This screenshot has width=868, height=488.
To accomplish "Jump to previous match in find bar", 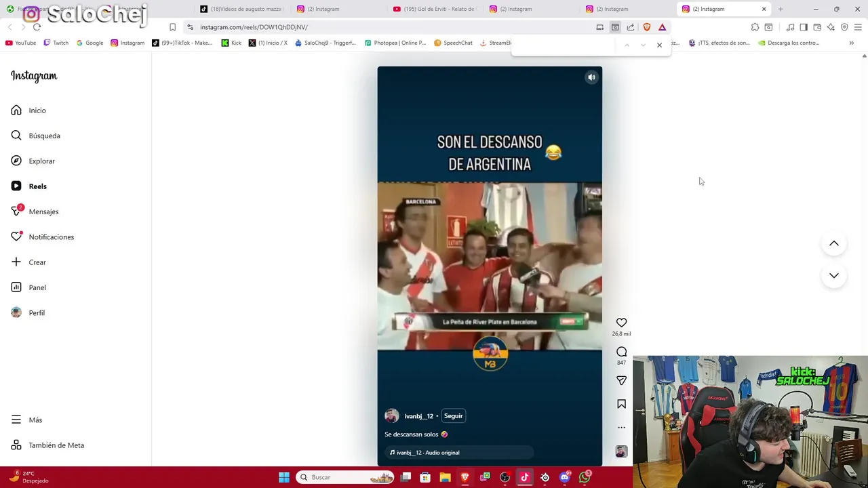I will tap(627, 45).
